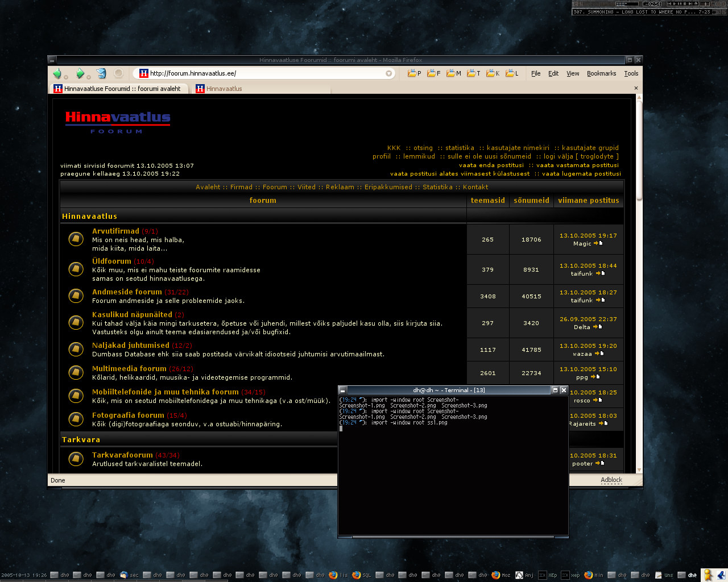Open the bookmark folder labeled M
Screen dimensions: 728x582
[453, 73]
